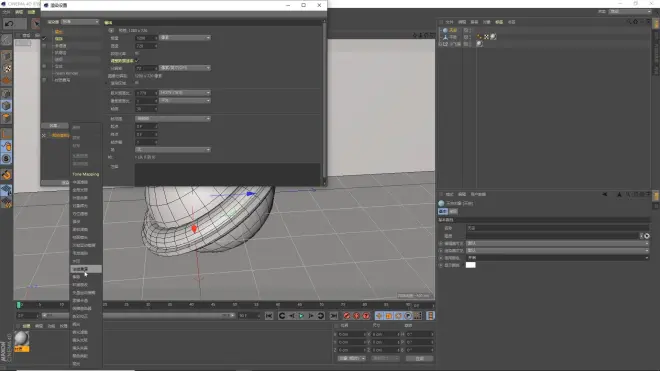Screen dimensions: 660x371
Task: Click the back arrow in the Attribute Manager header
Action: [604, 195]
